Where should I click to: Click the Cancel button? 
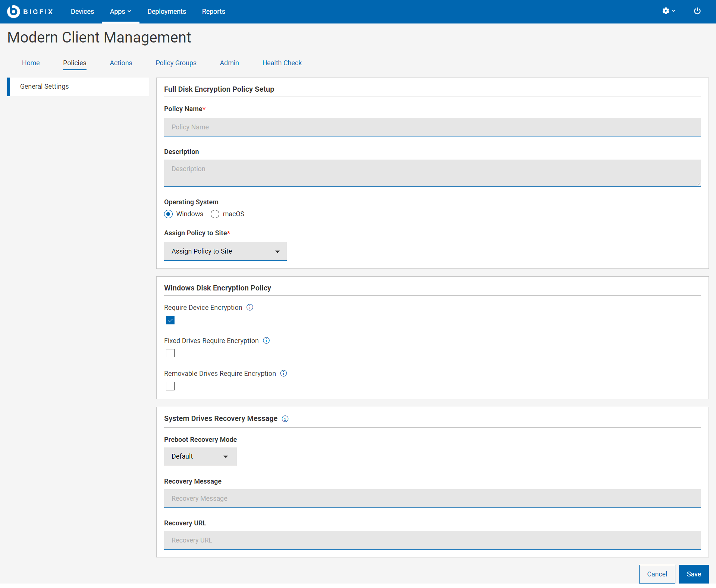pos(657,574)
